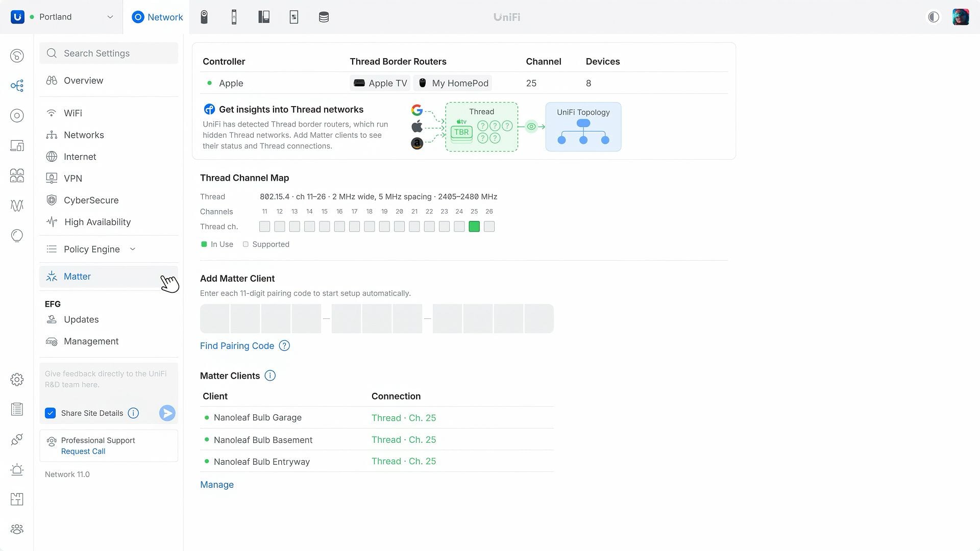This screenshot has width=980, height=551.
Task: Open admins people icon at rail bottom
Action: (x=17, y=529)
